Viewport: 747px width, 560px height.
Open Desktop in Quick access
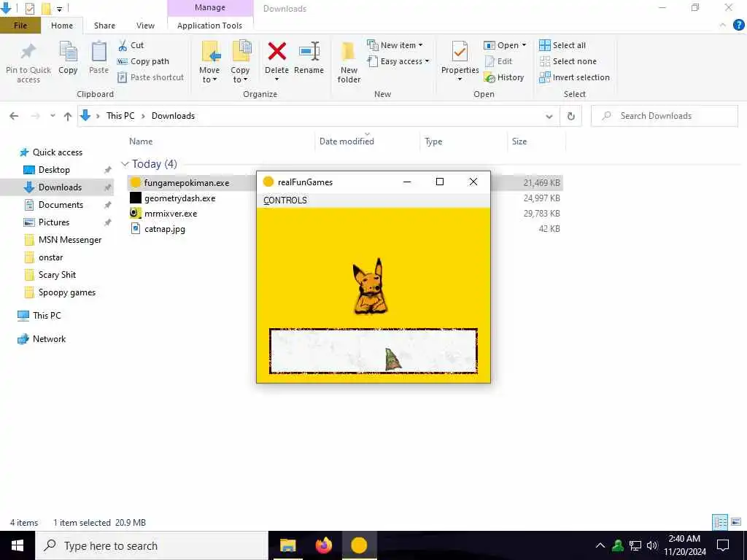click(54, 170)
